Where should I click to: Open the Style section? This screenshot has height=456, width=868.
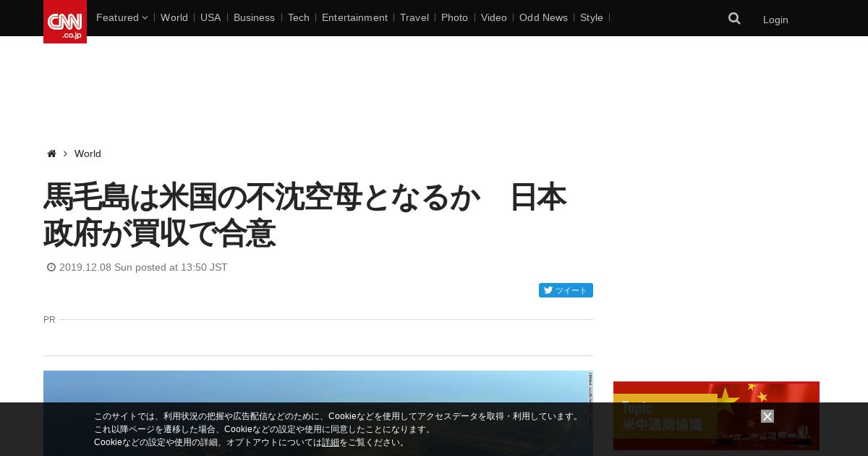[x=592, y=17]
